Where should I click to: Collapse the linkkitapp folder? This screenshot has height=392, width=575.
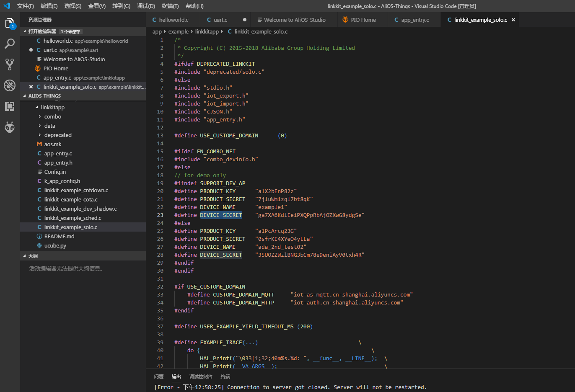(x=52, y=108)
